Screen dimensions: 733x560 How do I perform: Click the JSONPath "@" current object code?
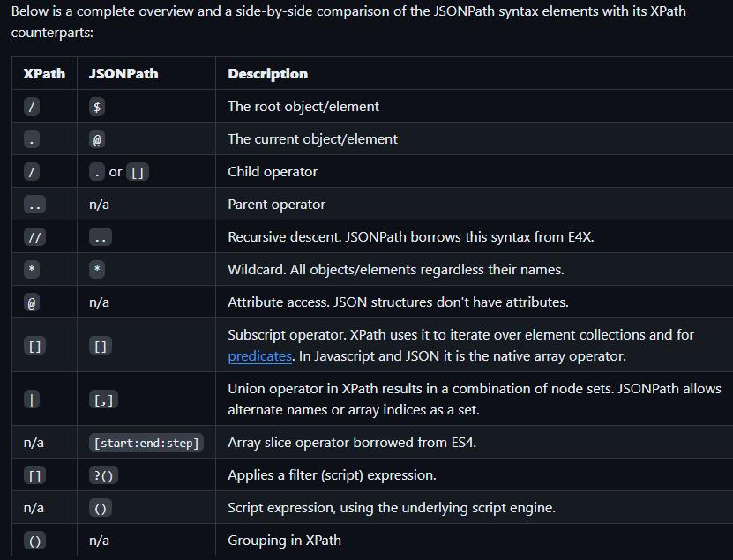pos(97,139)
